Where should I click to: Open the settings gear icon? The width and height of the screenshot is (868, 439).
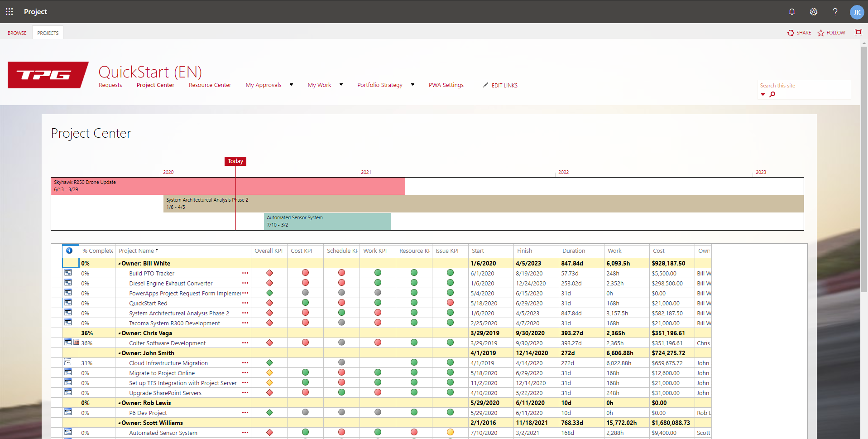coord(813,12)
